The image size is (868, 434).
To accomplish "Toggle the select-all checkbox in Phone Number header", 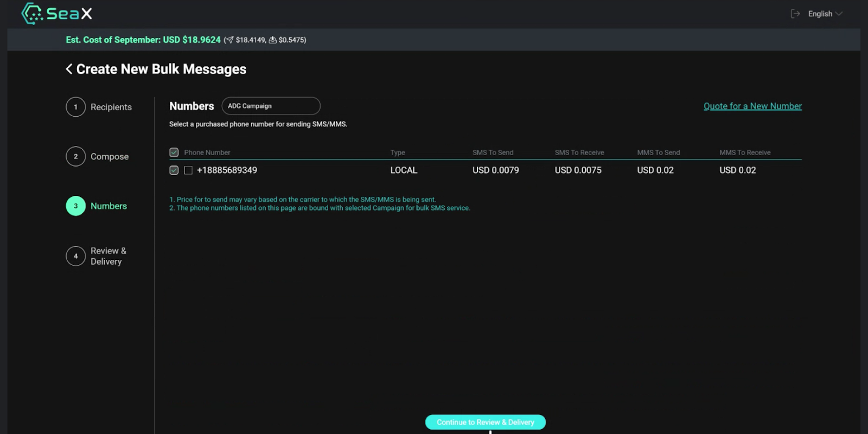I will pyautogui.click(x=174, y=152).
